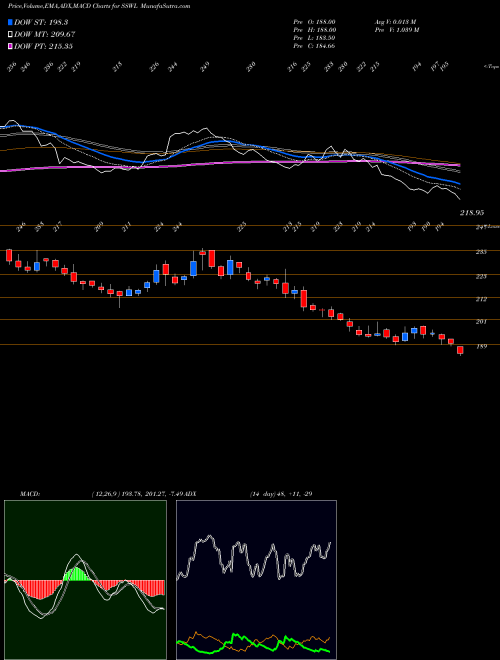Click the ADX '(14 day) 48, +11, -29' text
The width and height of the screenshot is (500, 660).
click(281, 494)
